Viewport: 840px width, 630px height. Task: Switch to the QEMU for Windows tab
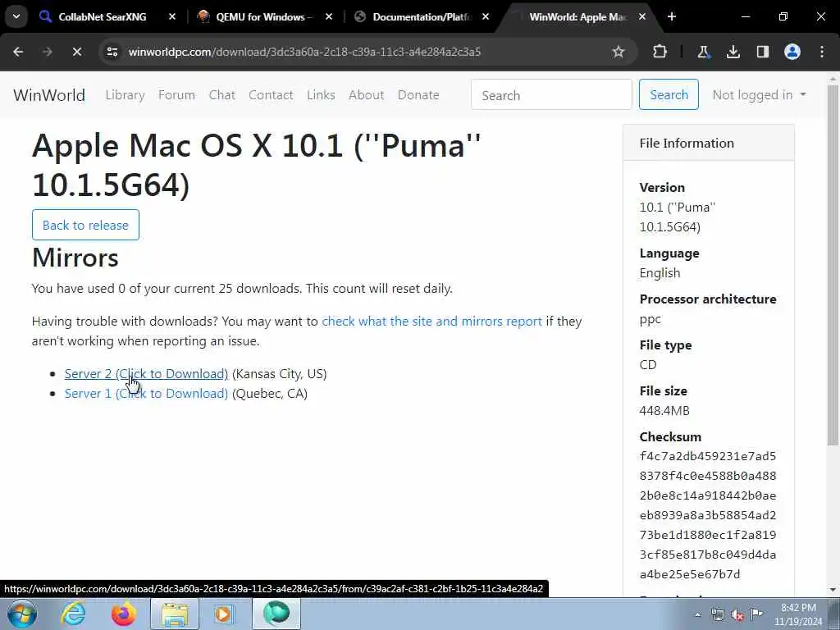click(263, 16)
